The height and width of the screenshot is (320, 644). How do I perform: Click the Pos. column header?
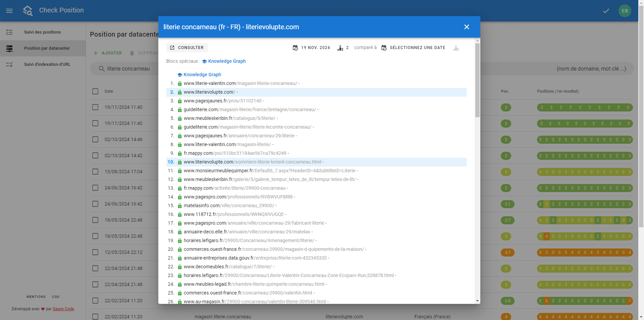tap(505, 91)
